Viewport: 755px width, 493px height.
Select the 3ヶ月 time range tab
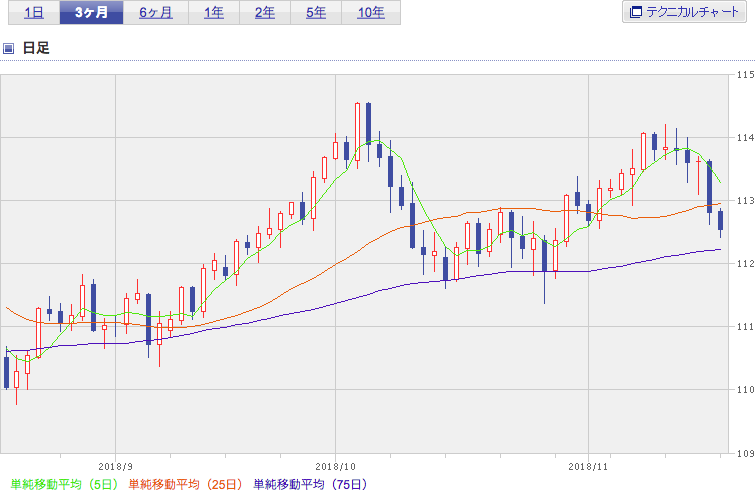91,12
